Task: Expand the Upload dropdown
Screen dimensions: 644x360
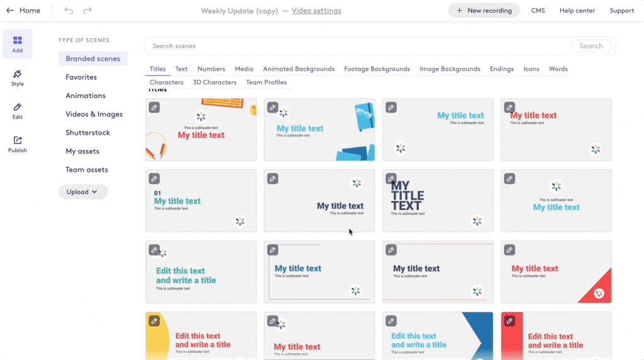Action: click(83, 192)
